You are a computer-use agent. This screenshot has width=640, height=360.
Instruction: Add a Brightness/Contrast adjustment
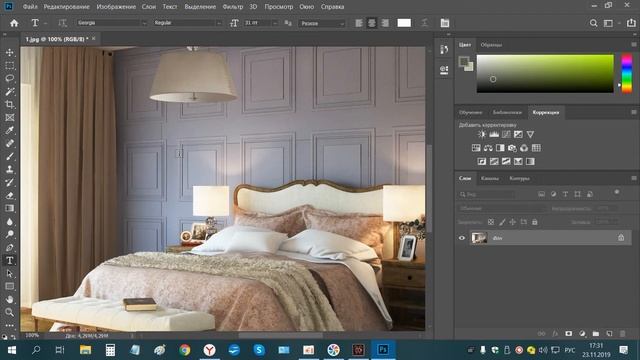click(482, 134)
